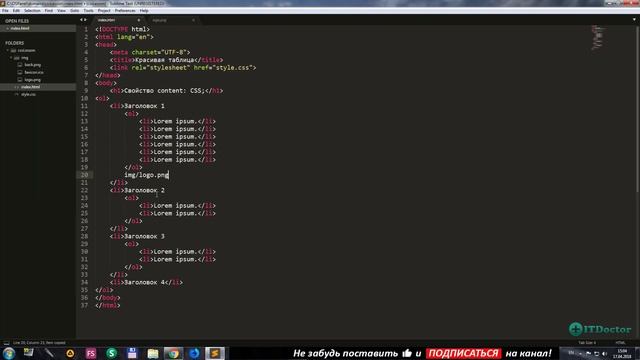Select the highlighted html file in folders
The image size is (640, 360).
coord(38,87)
